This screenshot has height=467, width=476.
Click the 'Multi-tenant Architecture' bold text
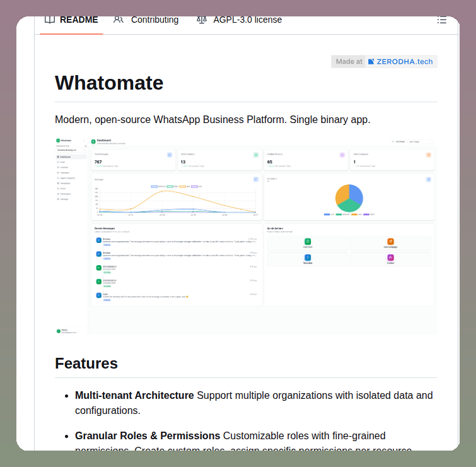click(x=134, y=395)
